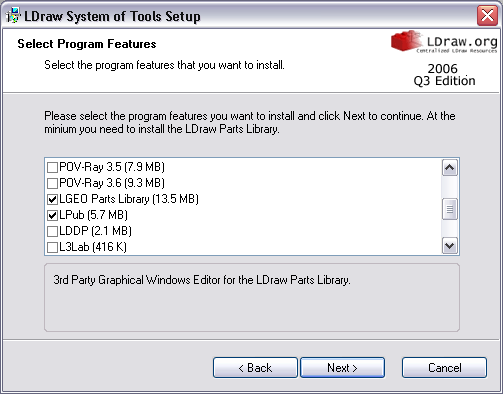This screenshot has width=503, height=394.
Task: Check the LDDP (2.1 MB) checkbox
Action: click(x=52, y=231)
